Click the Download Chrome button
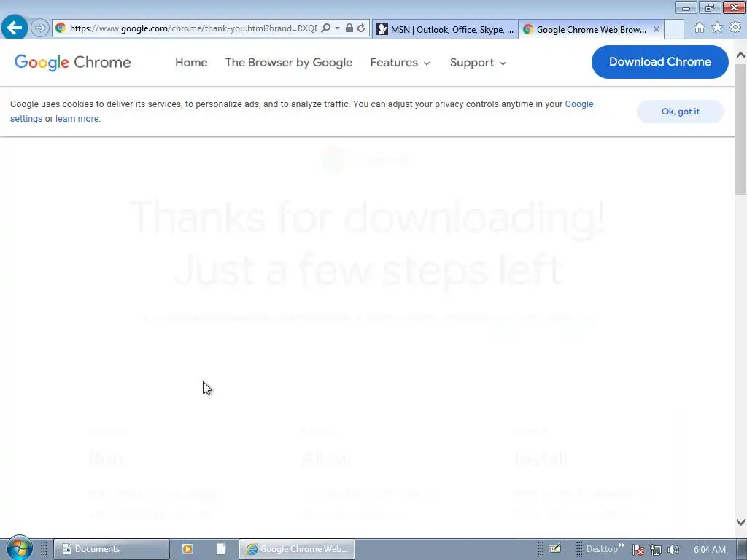This screenshot has width=747, height=560. pos(659,62)
